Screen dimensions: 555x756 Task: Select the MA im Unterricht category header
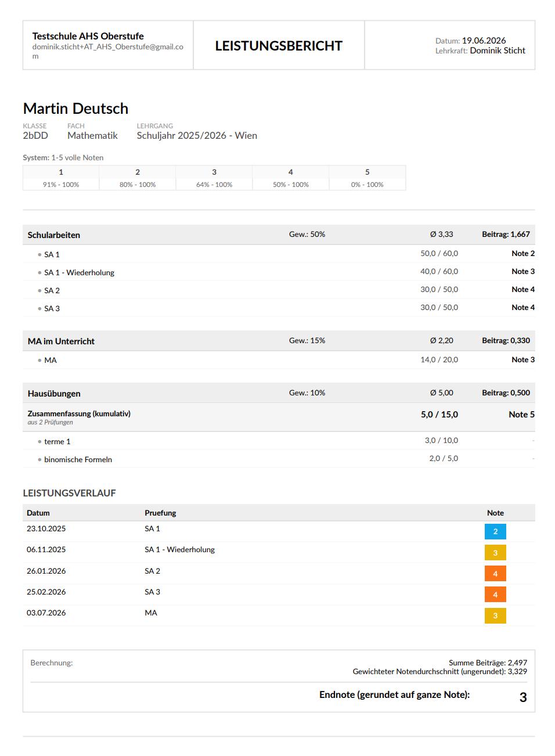click(279, 341)
